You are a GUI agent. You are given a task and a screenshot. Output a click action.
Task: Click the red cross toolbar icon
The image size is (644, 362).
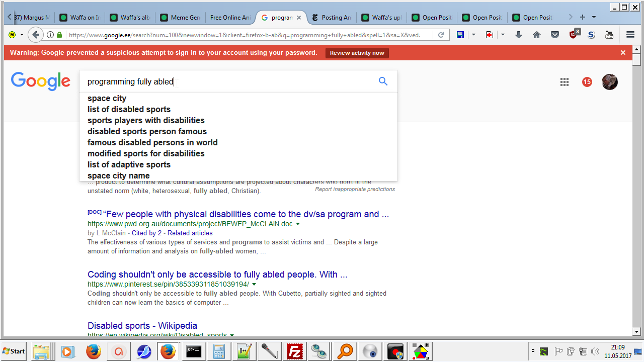pyautogui.click(x=490, y=35)
